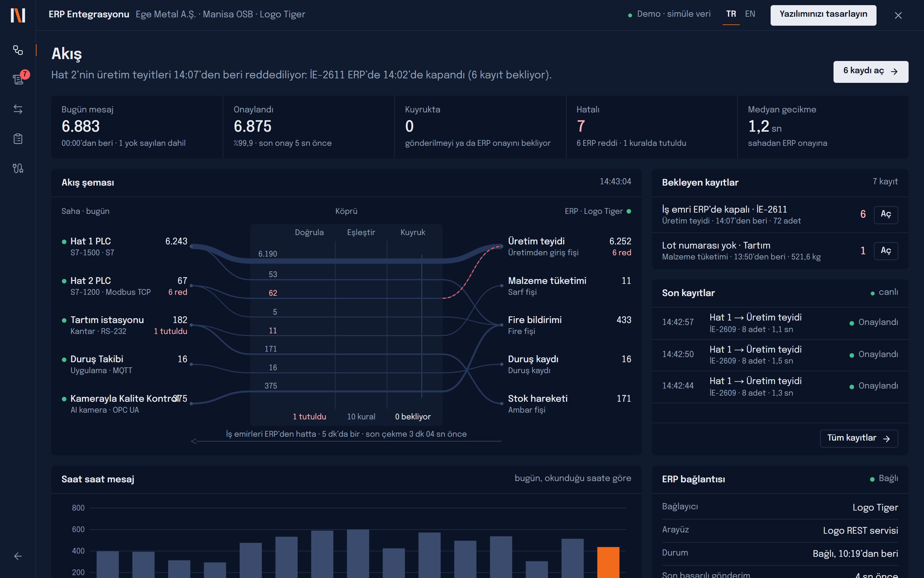Select the Kuyrukta 0 card
The height and width of the screenshot is (578, 924).
(480, 127)
